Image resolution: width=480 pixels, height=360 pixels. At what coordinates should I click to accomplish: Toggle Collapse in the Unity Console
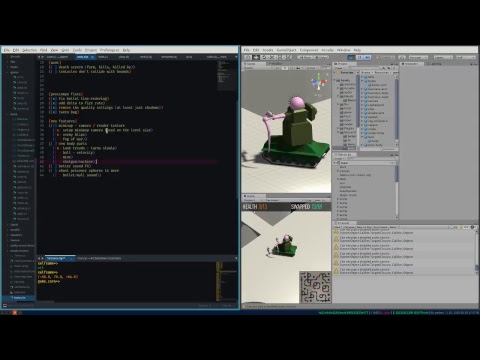pos(349,227)
